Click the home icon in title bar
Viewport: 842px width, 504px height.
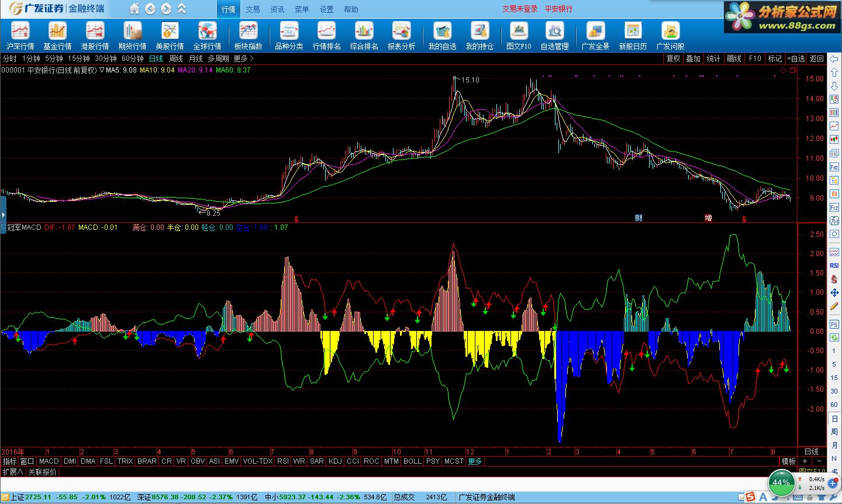tap(134, 9)
